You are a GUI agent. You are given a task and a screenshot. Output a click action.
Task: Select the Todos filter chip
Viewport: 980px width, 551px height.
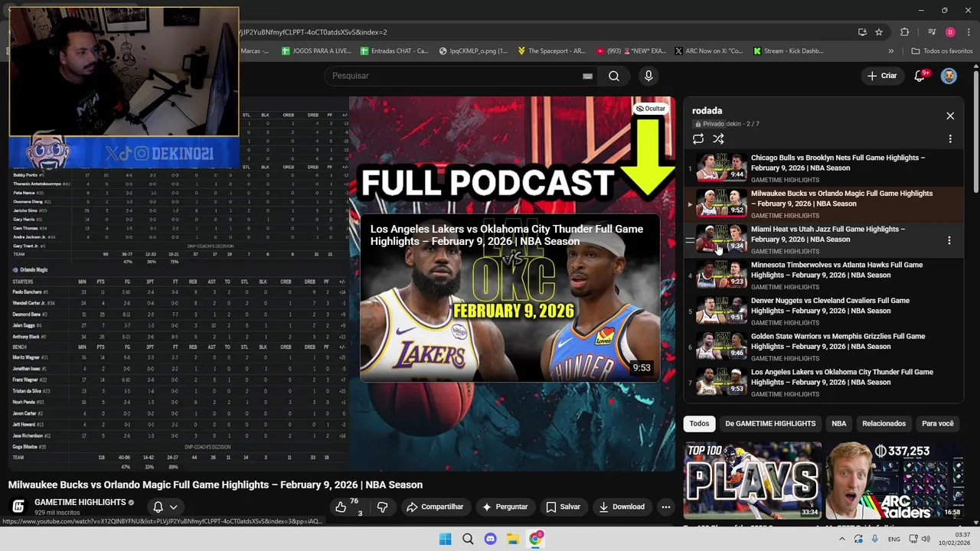(x=699, y=423)
